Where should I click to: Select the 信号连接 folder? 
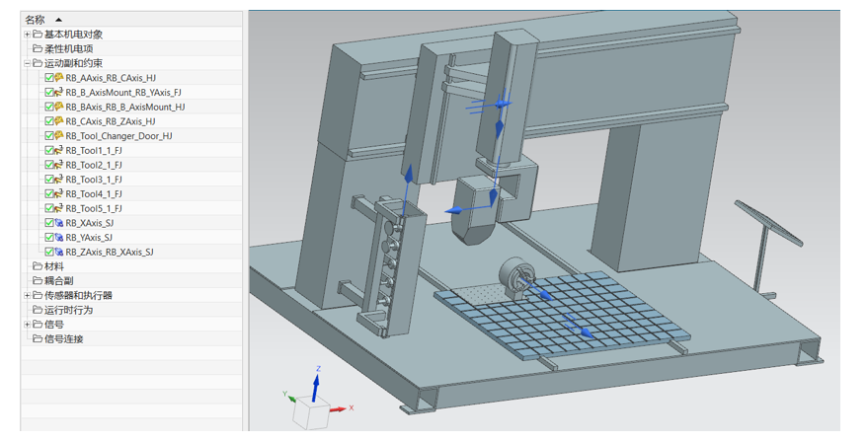click(64, 339)
